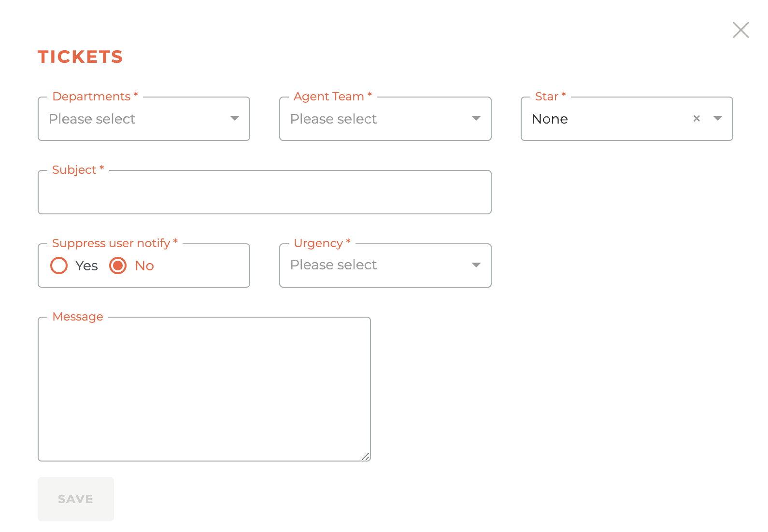Image resolution: width=768 pixels, height=532 pixels.
Task: Click the dropdown arrow beside Agent Team
Action: tap(476, 117)
